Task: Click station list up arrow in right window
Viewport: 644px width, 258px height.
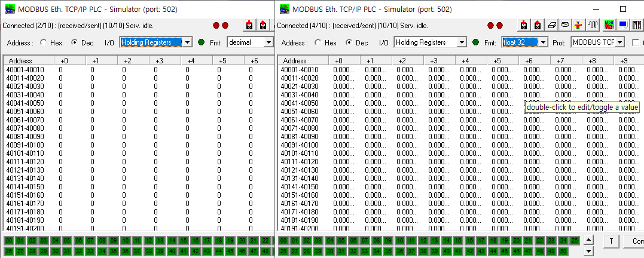Action: (x=588, y=240)
